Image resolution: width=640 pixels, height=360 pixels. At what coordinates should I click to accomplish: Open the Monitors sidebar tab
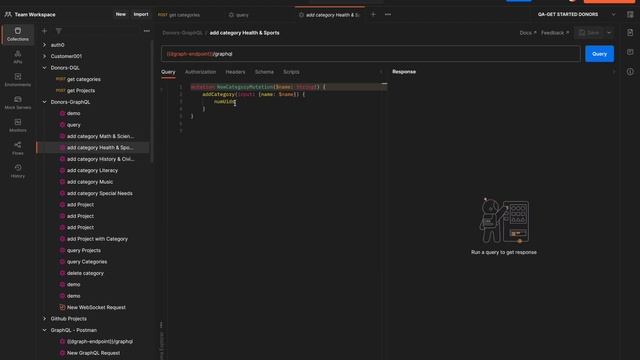point(18,126)
